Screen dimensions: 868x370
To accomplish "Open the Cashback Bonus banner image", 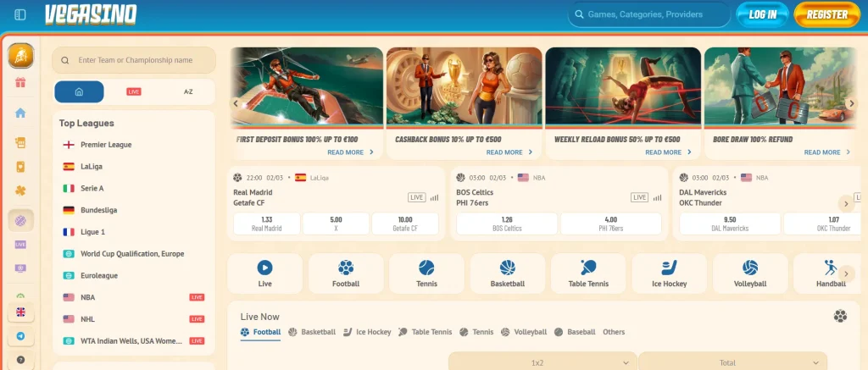I will (x=465, y=86).
